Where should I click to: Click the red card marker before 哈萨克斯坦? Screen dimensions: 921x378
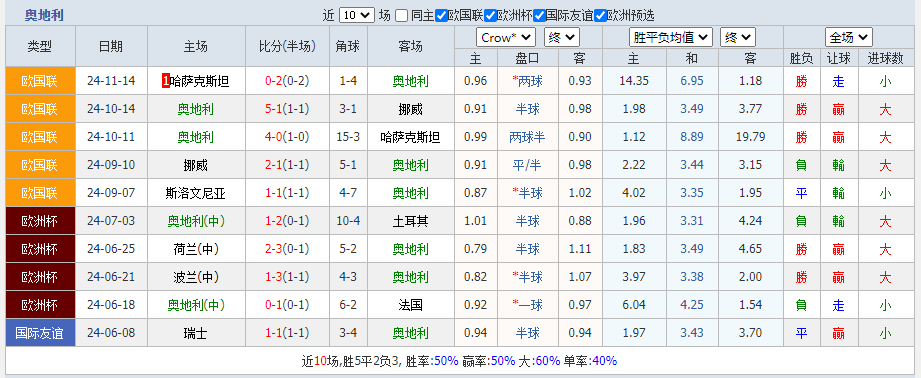tap(165, 81)
